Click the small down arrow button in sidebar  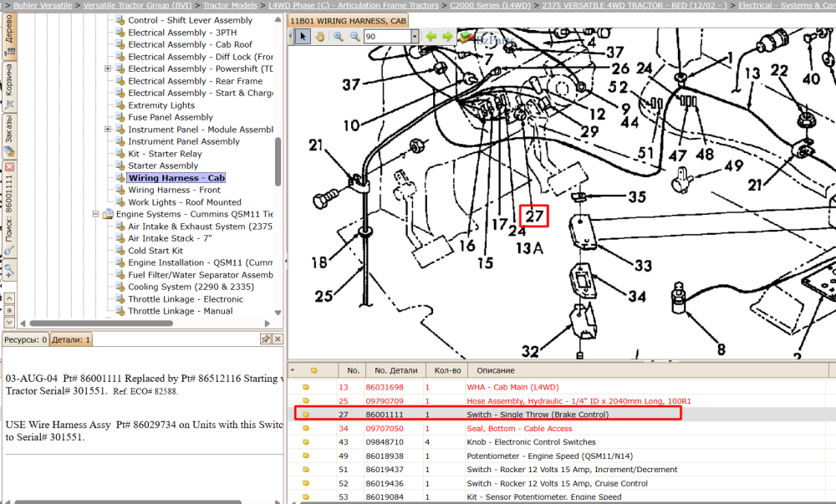click(x=9, y=323)
